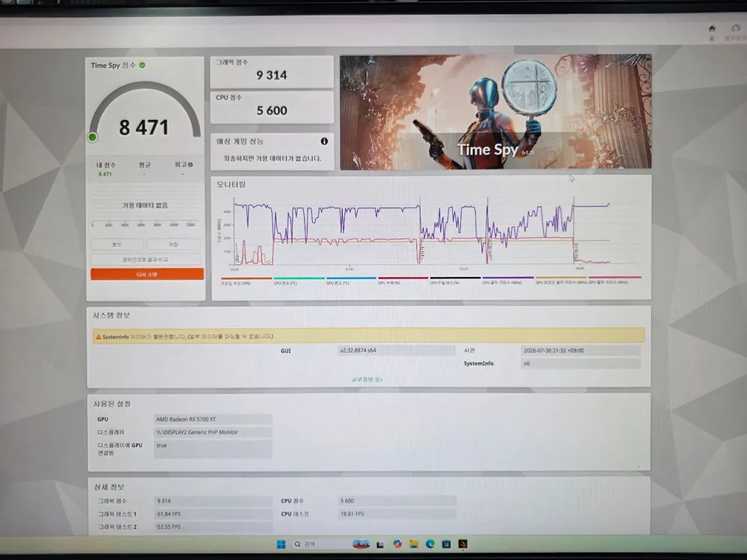Click the compare result online button
Screen dimensions: 747x560
click(x=146, y=260)
